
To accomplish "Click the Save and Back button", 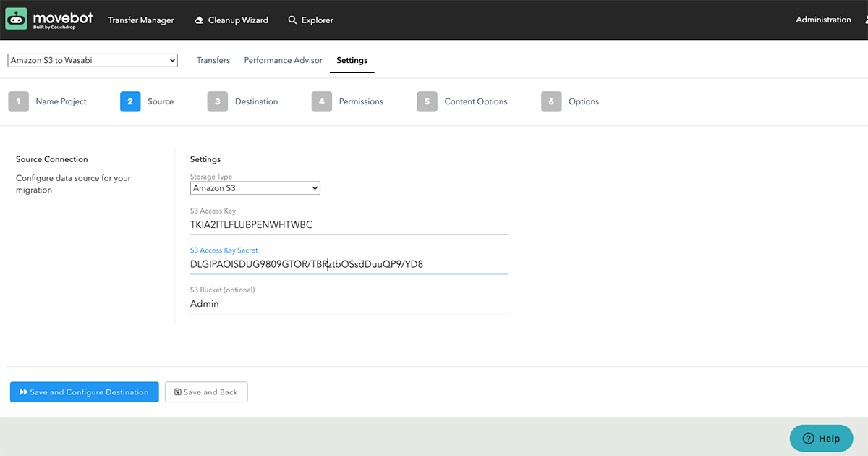I will click(206, 392).
